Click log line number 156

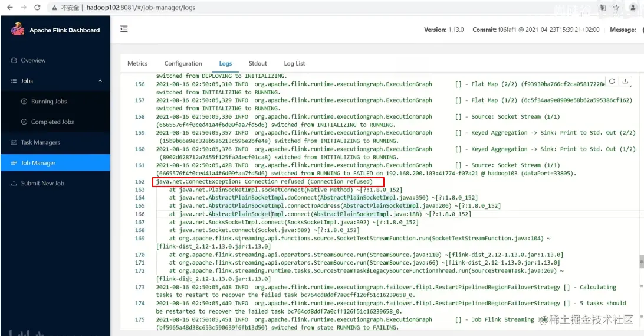(x=140, y=84)
